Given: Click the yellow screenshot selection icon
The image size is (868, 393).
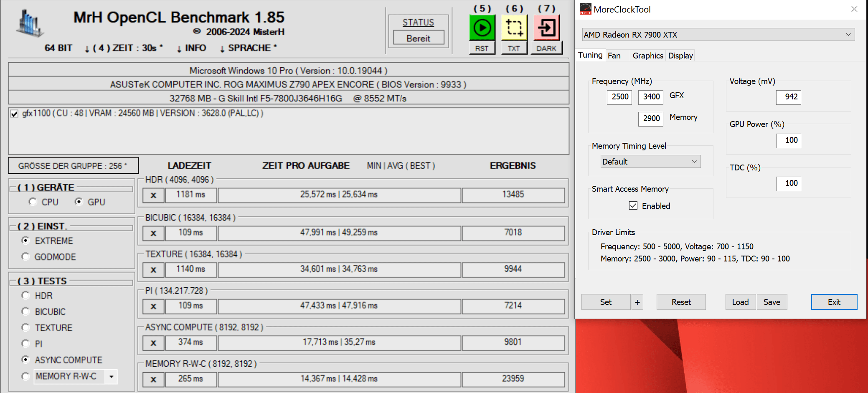Looking at the screenshot, I should (x=514, y=28).
